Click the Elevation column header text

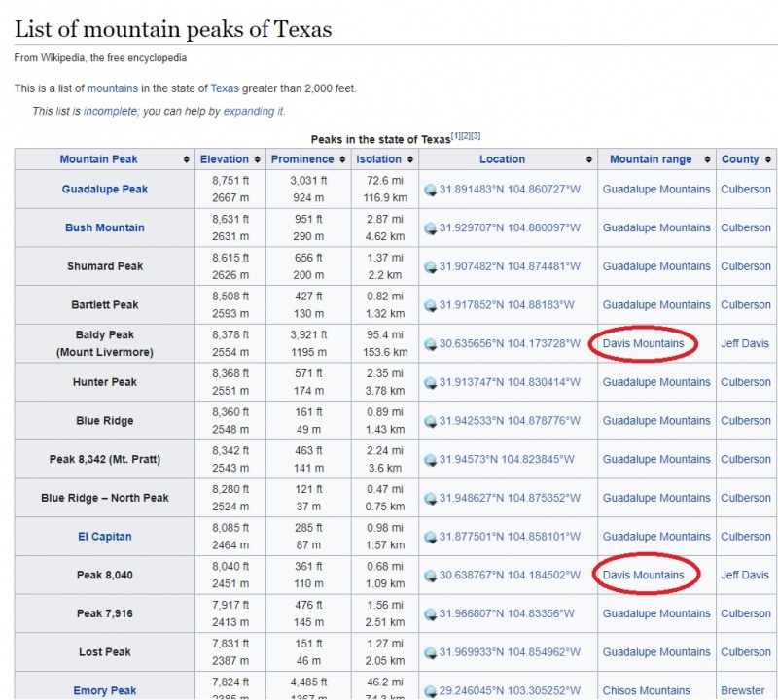tap(225, 159)
